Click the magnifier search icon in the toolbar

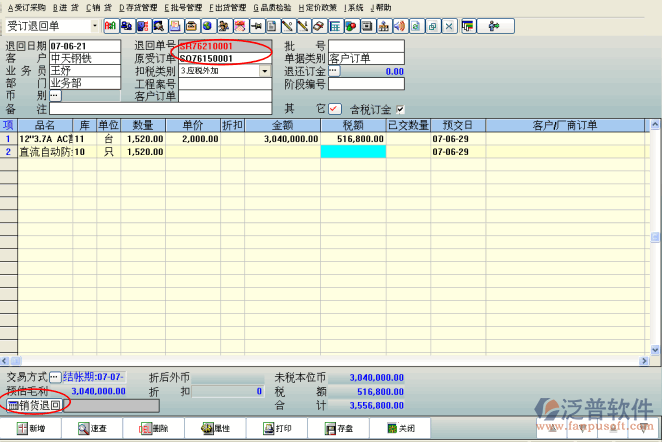pyautogui.click(x=157, y=24)
